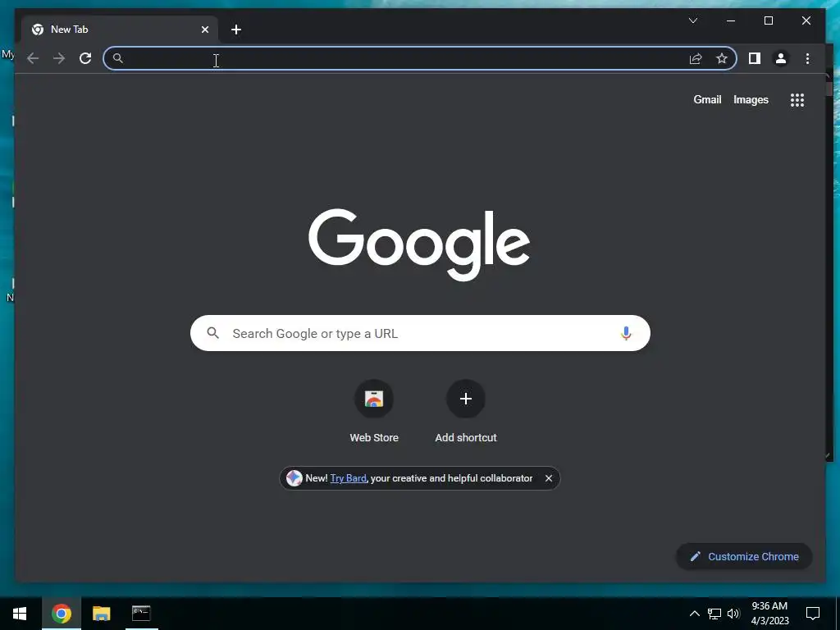Dismiss the Bard promo with the X
This screenshot has width=840, height=630.
pyautogui.click(x=549, y=478)
